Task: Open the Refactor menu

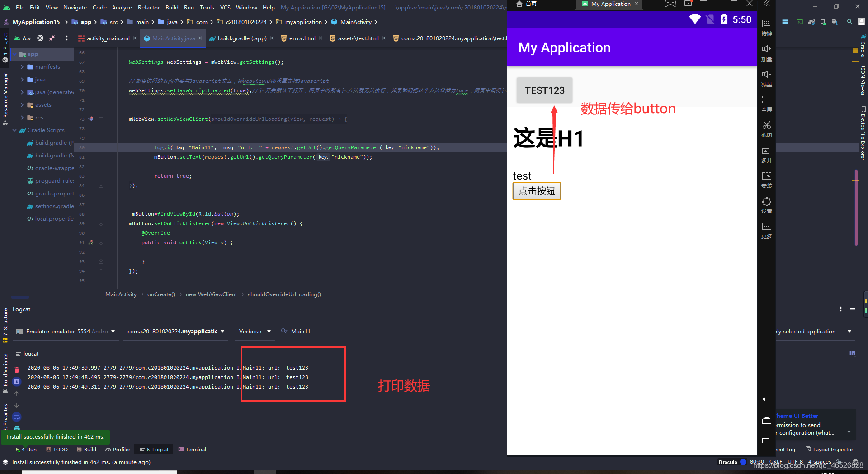Action: tap(149, 7)
